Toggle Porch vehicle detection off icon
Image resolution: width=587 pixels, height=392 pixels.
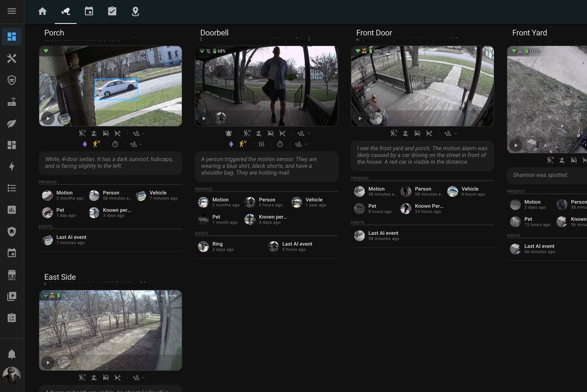tap(106, 134)
